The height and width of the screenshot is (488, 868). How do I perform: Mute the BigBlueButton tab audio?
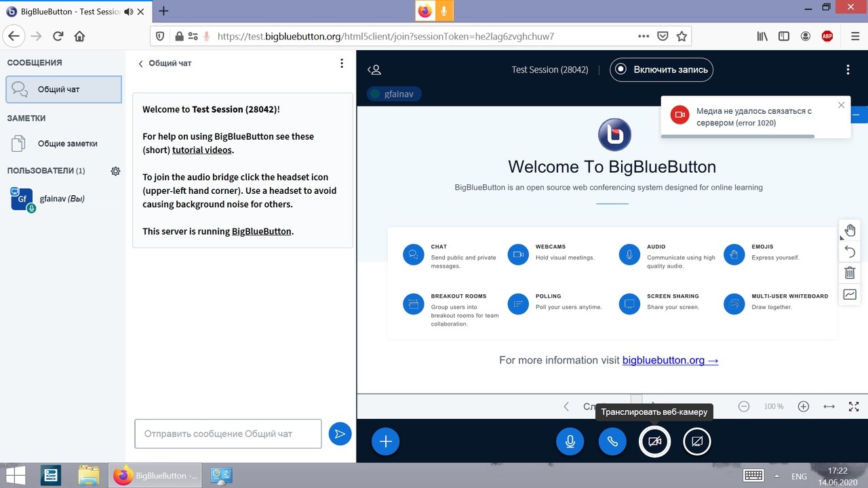tap(129, 12)
